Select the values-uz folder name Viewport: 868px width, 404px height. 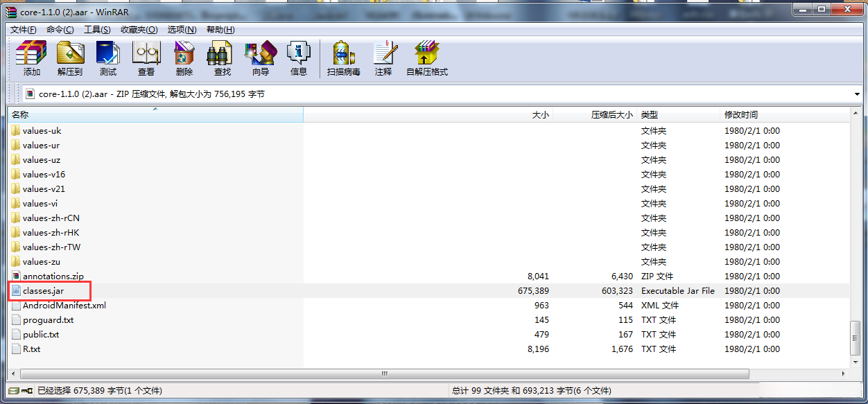(x=41, y=160)
